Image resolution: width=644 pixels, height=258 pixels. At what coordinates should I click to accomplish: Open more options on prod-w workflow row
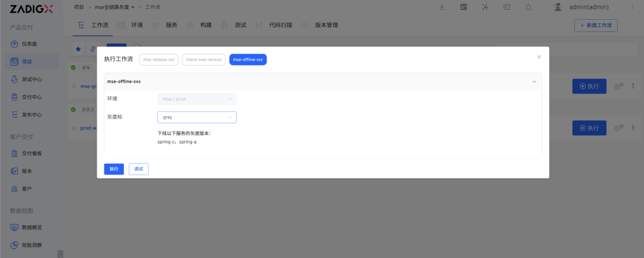point(633,128)
